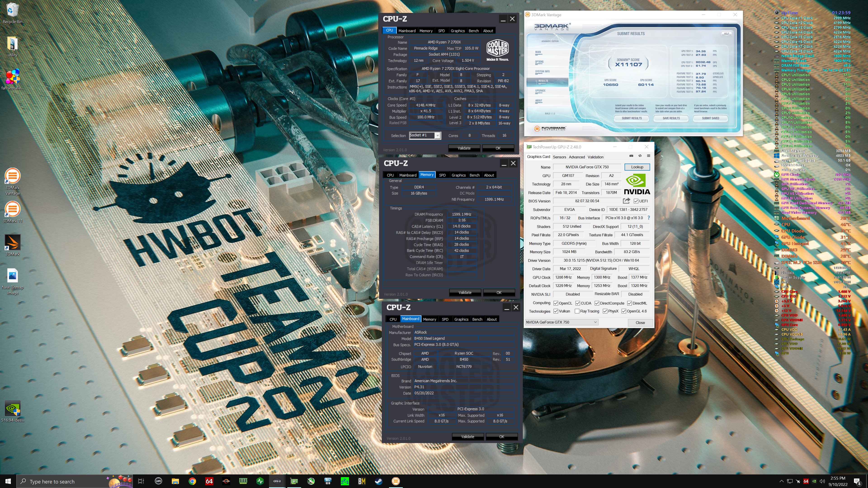Switch to Mainboard tab in top CPU-Z window

(x=407, y=31)
